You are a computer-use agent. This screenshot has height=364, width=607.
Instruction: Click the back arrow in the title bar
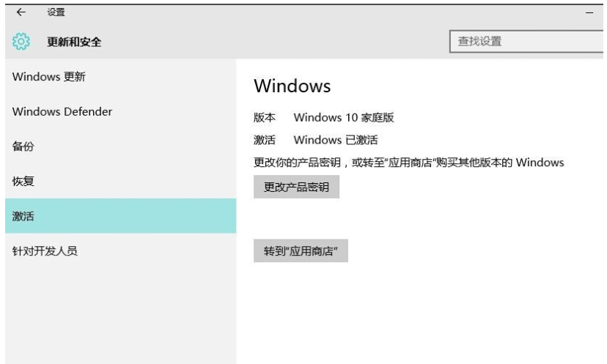point(20,12)
